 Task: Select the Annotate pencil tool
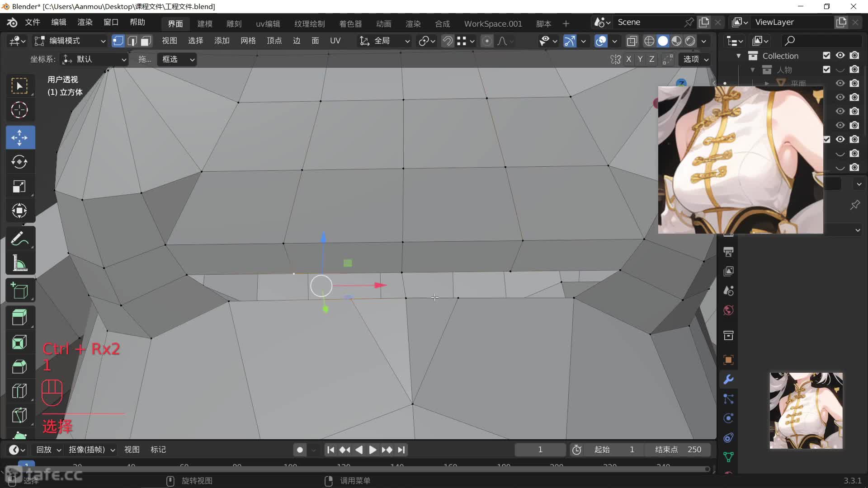tap(19, 239)
